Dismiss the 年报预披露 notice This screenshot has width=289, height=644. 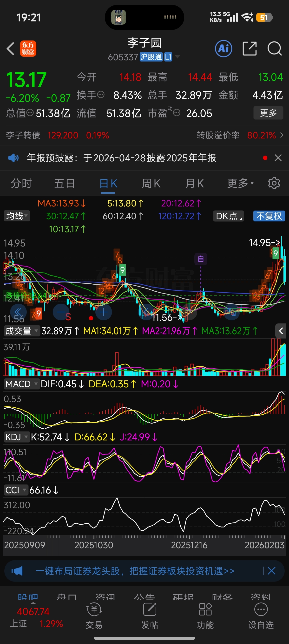(278, 158)
